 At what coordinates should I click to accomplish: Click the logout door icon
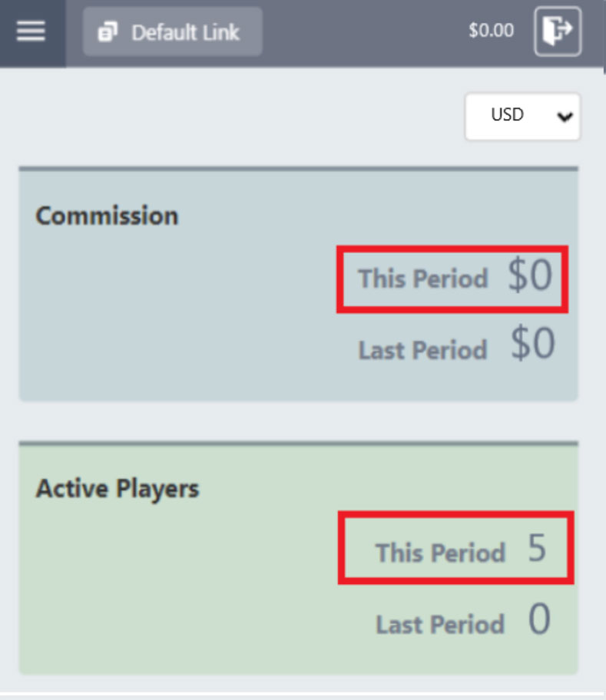click(558, 31)
